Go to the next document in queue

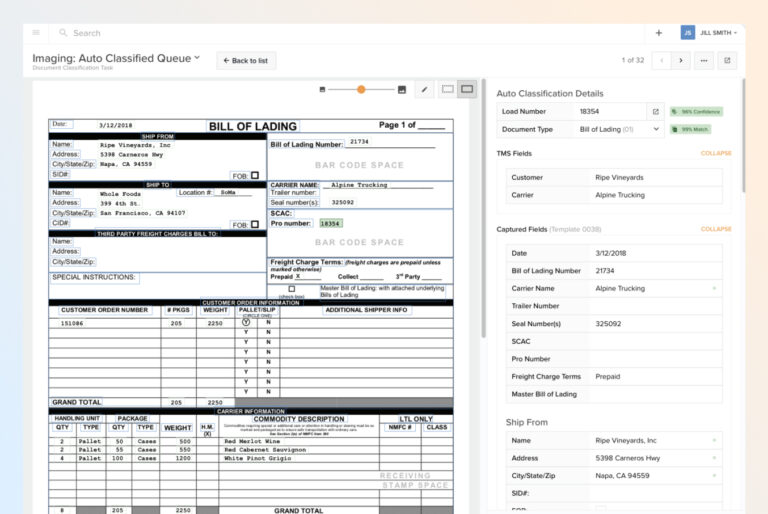pyautogui.click(x=681, y=60)
